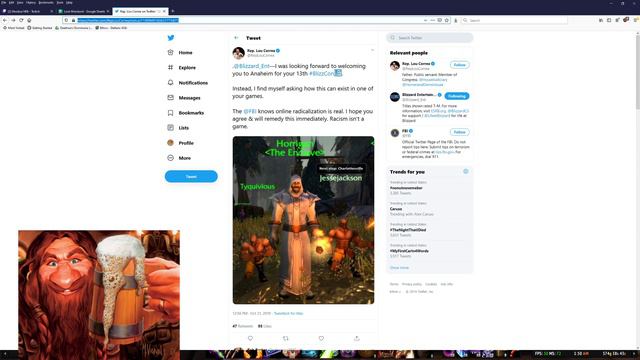Open the Tools menu
The height and width of the screenshot is (360, 640).
coord(60,2)
